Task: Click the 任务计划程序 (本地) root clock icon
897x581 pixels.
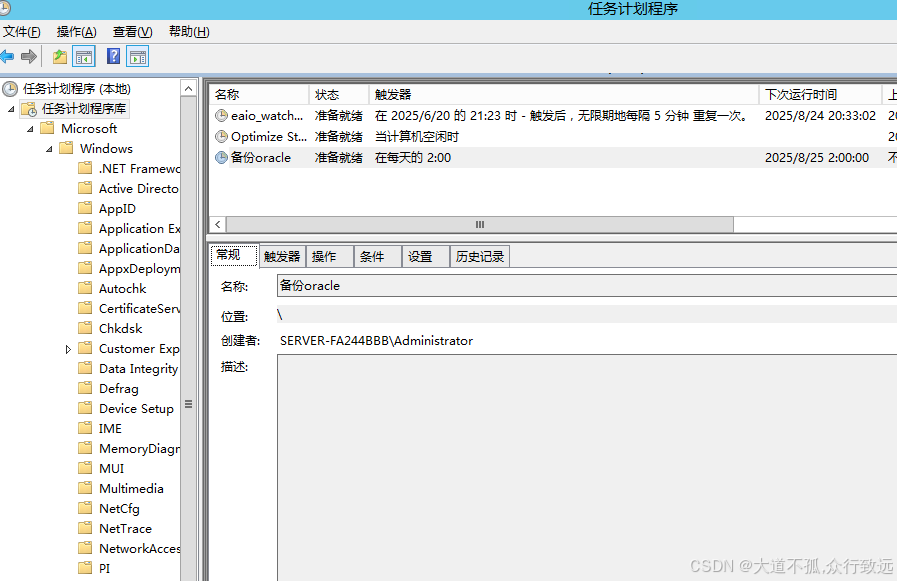Action: pyautogui.click(x=10, y=89)
